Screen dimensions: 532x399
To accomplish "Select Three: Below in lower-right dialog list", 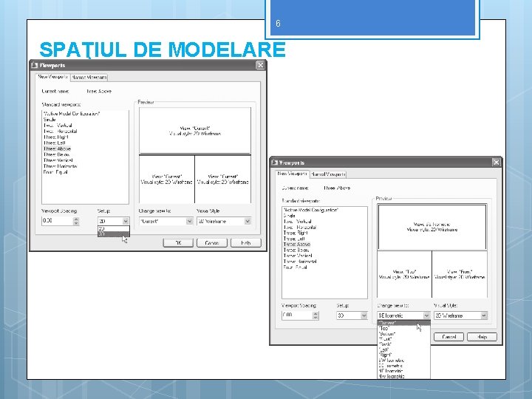I will (296, 250).
